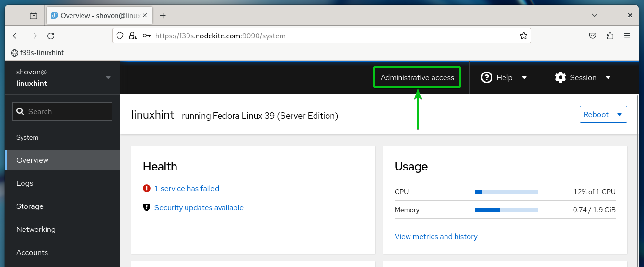Click the '0.74 / 1.9 GiB' memory value

594,210
